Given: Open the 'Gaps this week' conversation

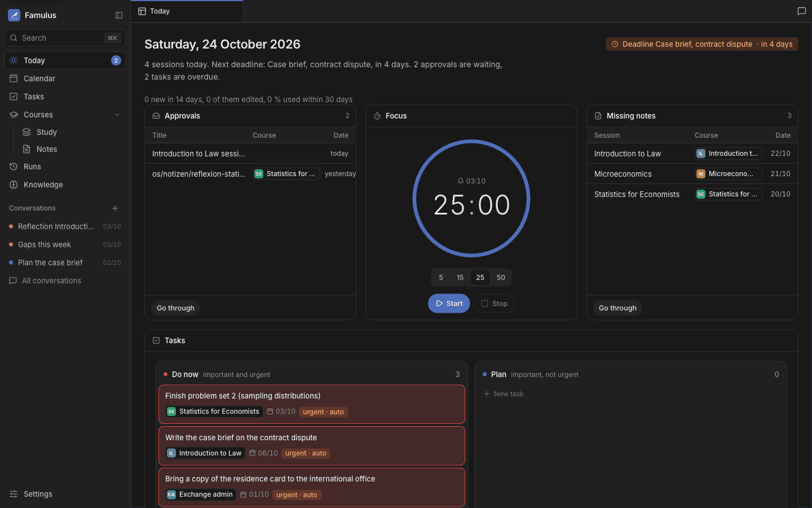Looking at the screenshot, I should click(x=65, y=244).
